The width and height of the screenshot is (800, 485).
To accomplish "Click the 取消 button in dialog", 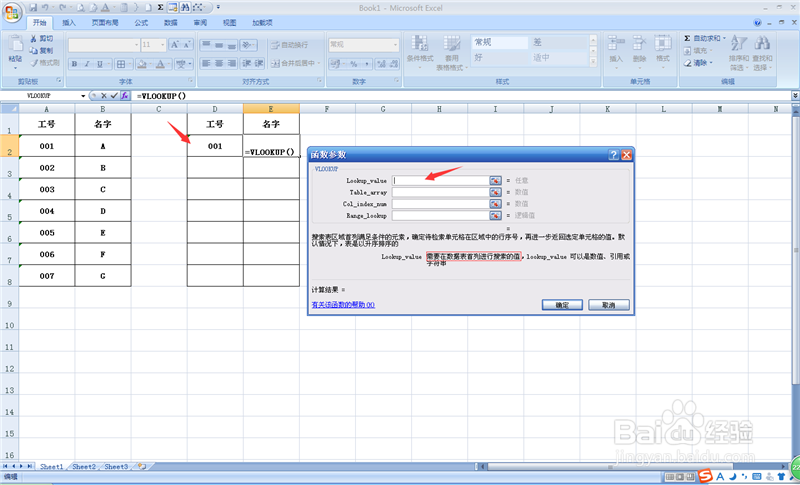I will pos(609,305).
